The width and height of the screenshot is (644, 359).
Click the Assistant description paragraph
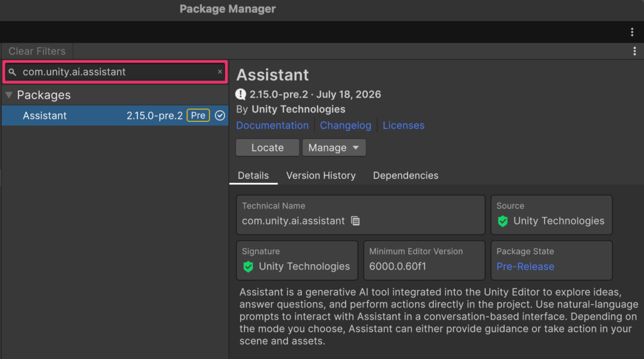coord(438,316)
